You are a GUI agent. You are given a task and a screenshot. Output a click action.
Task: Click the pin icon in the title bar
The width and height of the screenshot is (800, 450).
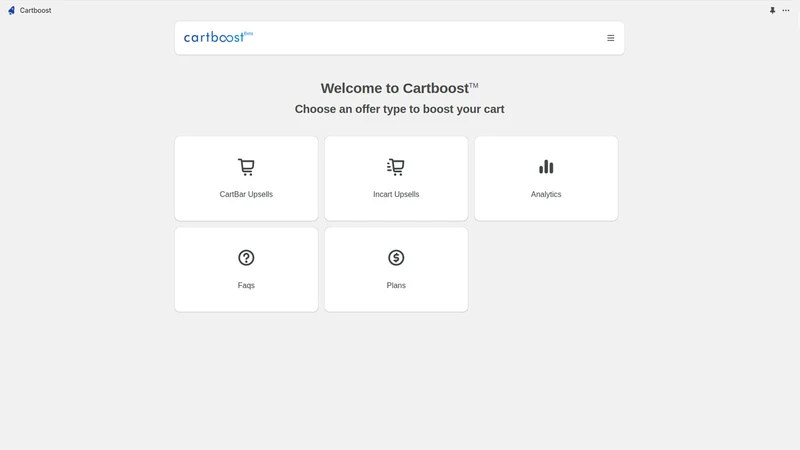[x=772, y=10]
